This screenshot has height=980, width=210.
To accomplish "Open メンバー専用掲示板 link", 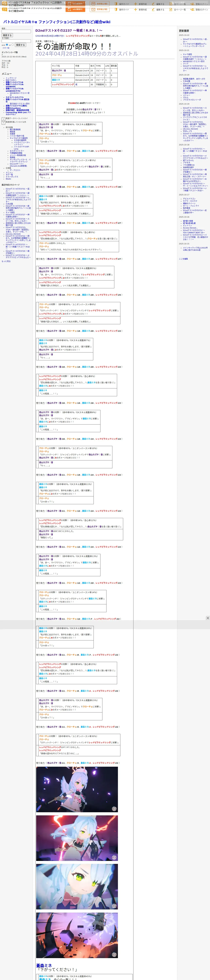I will [18, 155].
